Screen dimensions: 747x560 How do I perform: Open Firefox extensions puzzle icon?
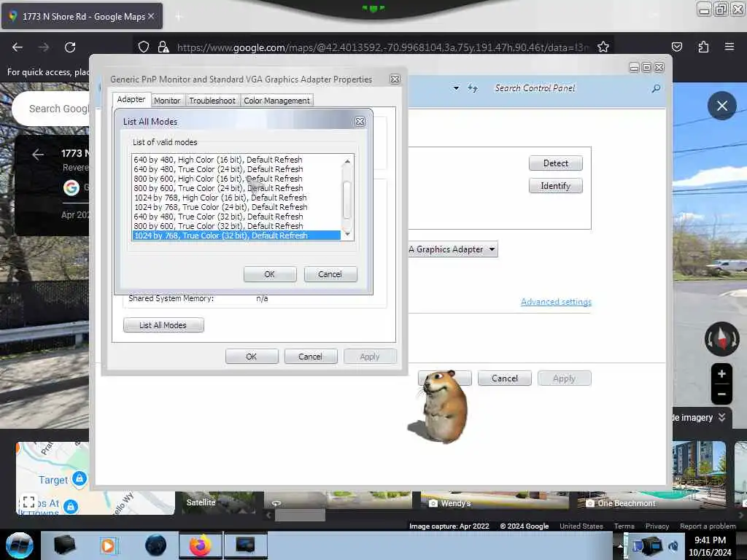pyautogui.click(x=703, y=47)
